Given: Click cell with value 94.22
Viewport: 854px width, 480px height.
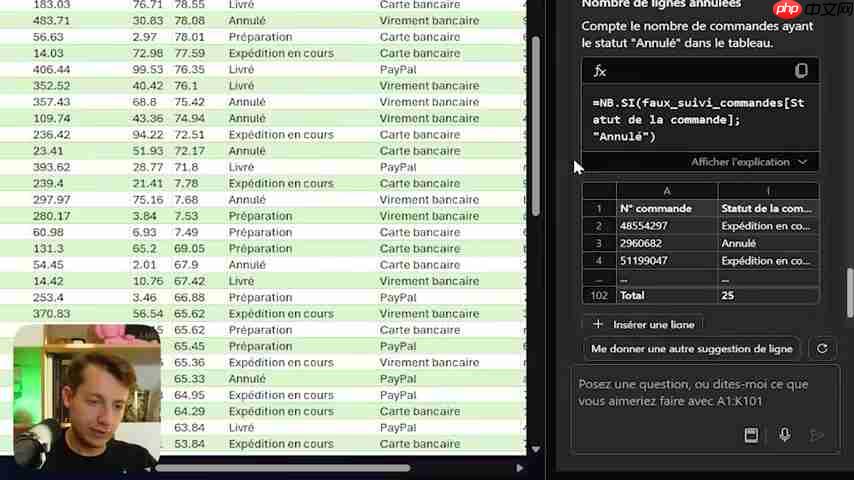Looking at the screenshot, I should tap(148, 135).
